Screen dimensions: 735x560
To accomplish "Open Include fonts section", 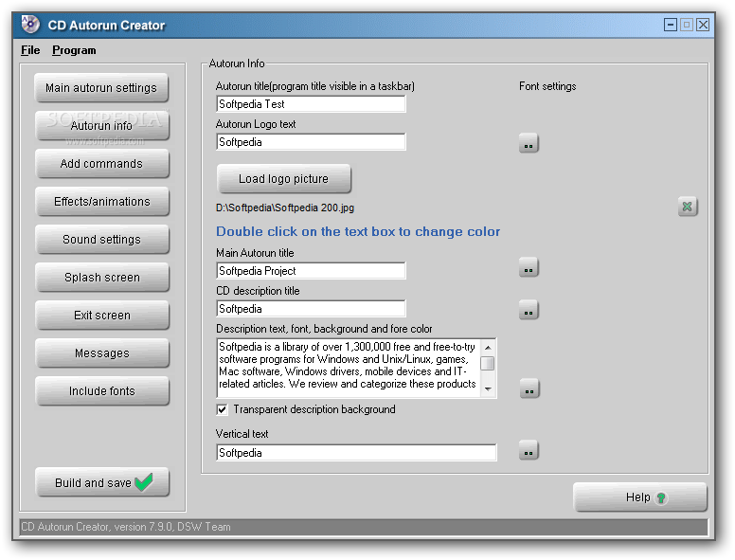I will (101, 391).
